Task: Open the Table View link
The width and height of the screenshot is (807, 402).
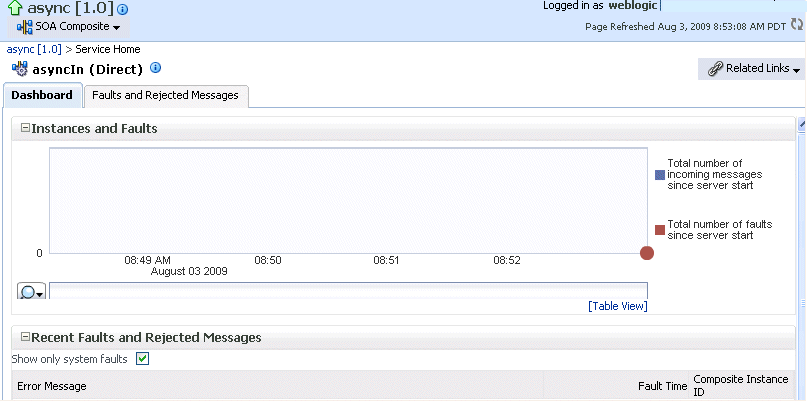Action: (x=618, y=306)
